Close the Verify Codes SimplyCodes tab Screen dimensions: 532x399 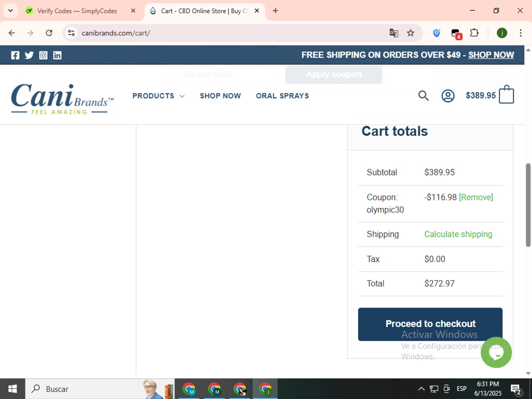pyautogui.click(x=133, y=11)
